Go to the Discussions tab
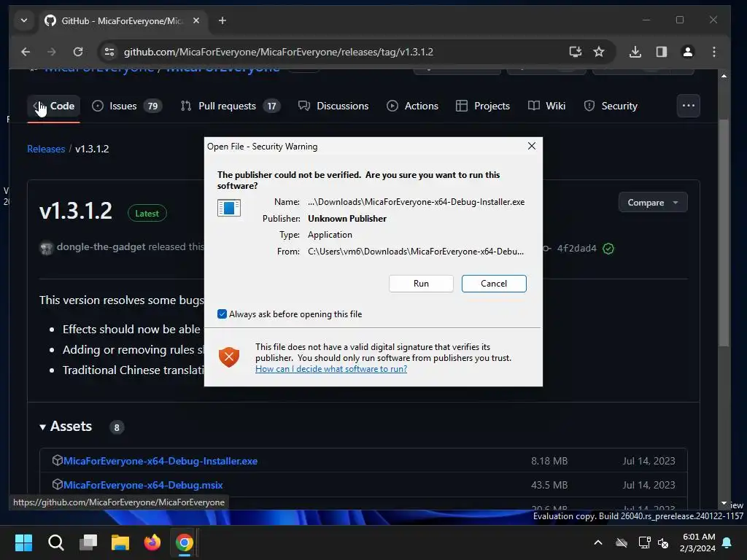 (x=333, y=106)
